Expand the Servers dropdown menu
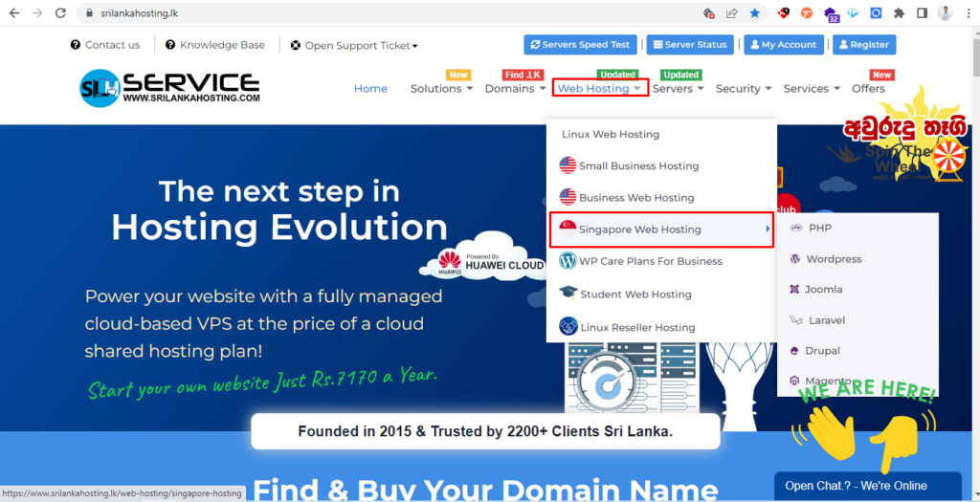The image size is (980, 502). click(679, 89)
